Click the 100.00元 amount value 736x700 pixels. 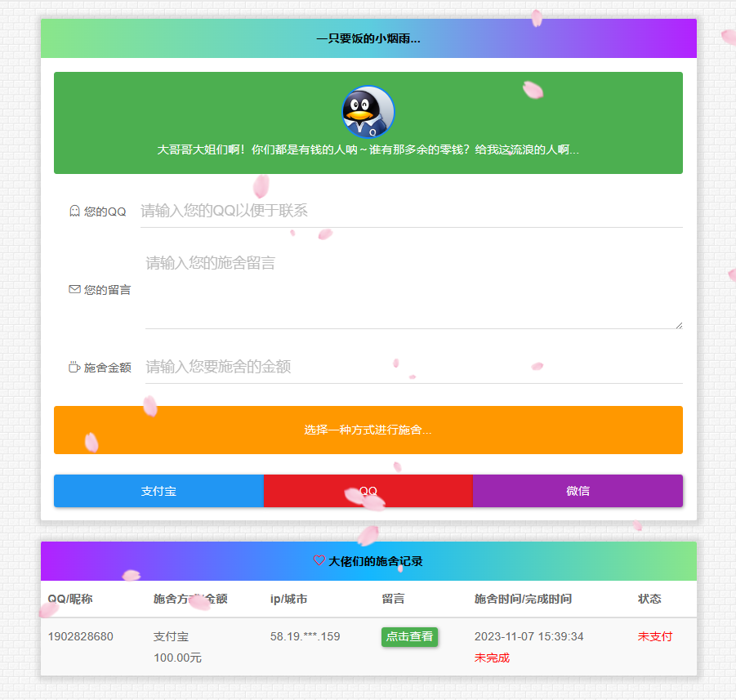click(x=177, y=658)
